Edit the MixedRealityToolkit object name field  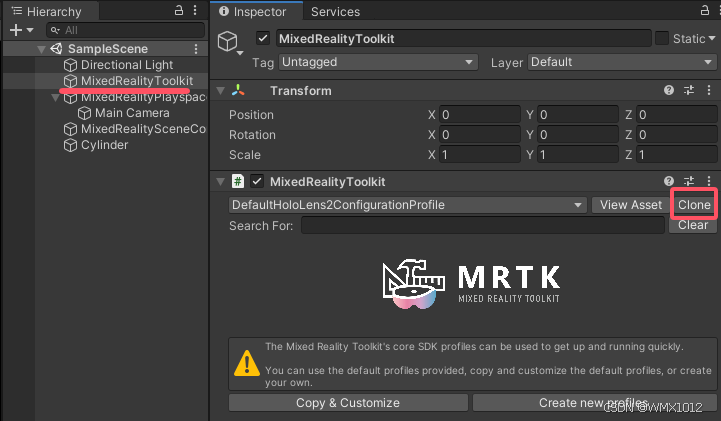464,39
